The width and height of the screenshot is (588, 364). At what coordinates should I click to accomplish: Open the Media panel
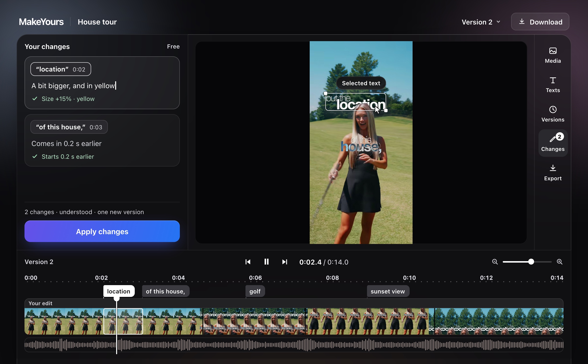pyautogui.click(x=553, y=55)
